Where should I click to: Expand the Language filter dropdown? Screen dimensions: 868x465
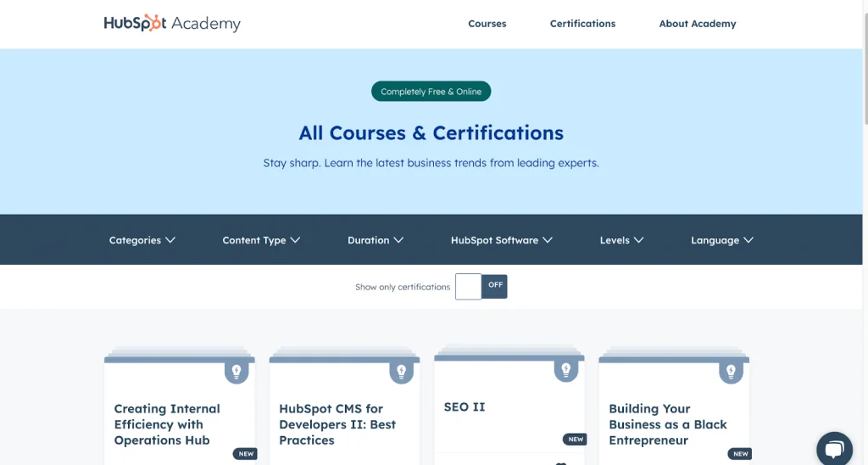pyautogui.click(x=722, y=240)
